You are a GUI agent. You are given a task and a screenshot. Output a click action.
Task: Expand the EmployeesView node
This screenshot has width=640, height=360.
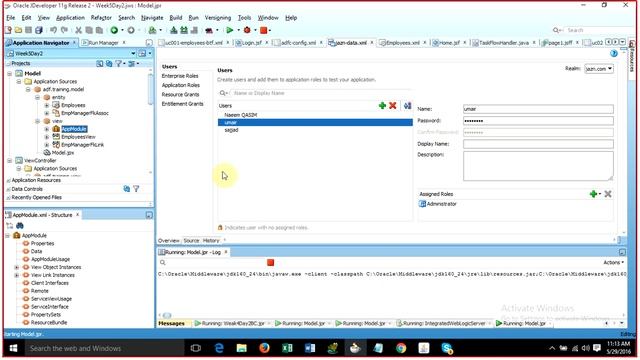(x=47, y=137)
